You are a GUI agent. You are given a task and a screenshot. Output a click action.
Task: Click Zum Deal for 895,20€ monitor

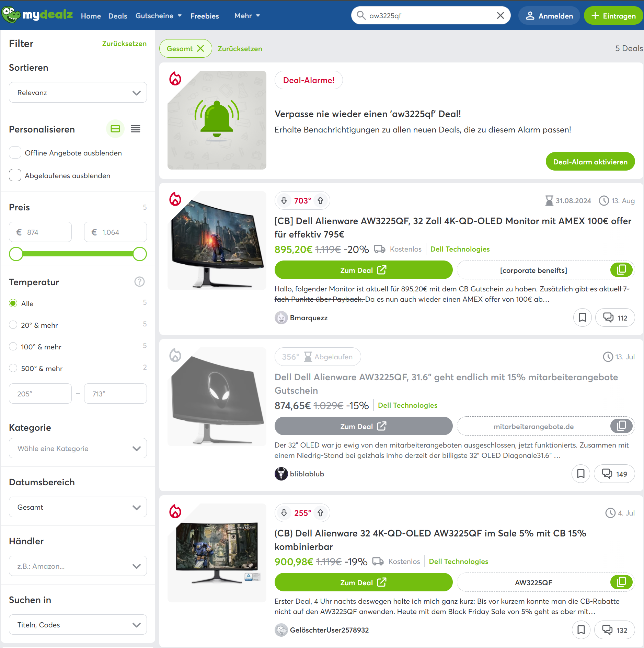point(364,270)
